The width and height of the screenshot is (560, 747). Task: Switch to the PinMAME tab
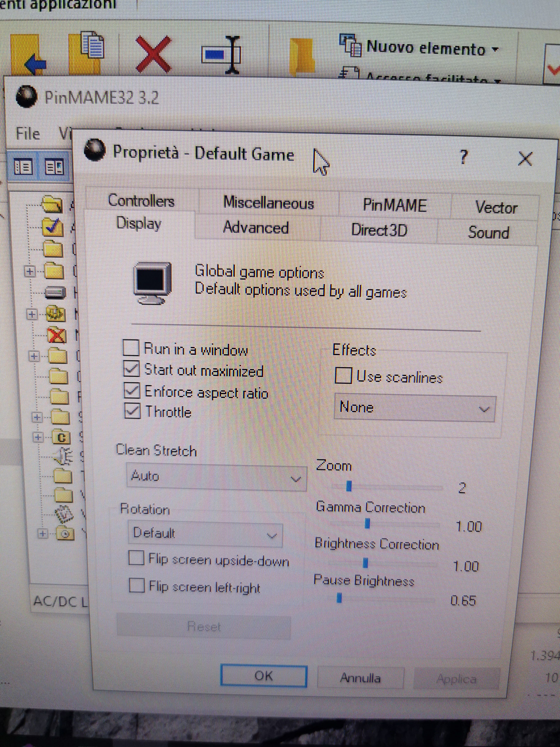[395, 205]
